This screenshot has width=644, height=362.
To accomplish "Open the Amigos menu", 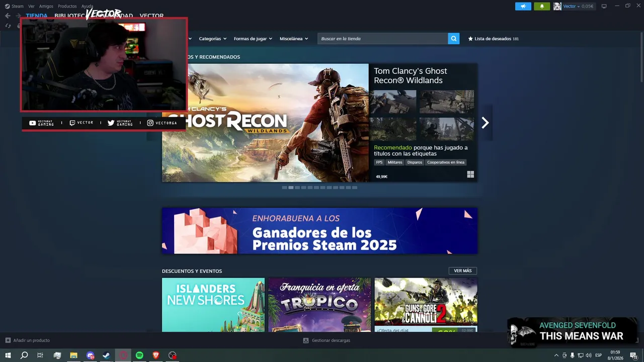I will point(46,6).
